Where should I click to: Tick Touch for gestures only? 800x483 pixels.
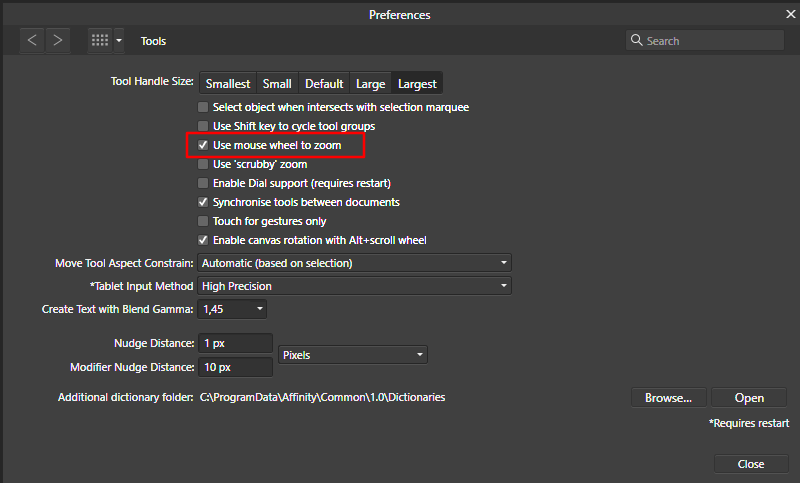(203, 221)
